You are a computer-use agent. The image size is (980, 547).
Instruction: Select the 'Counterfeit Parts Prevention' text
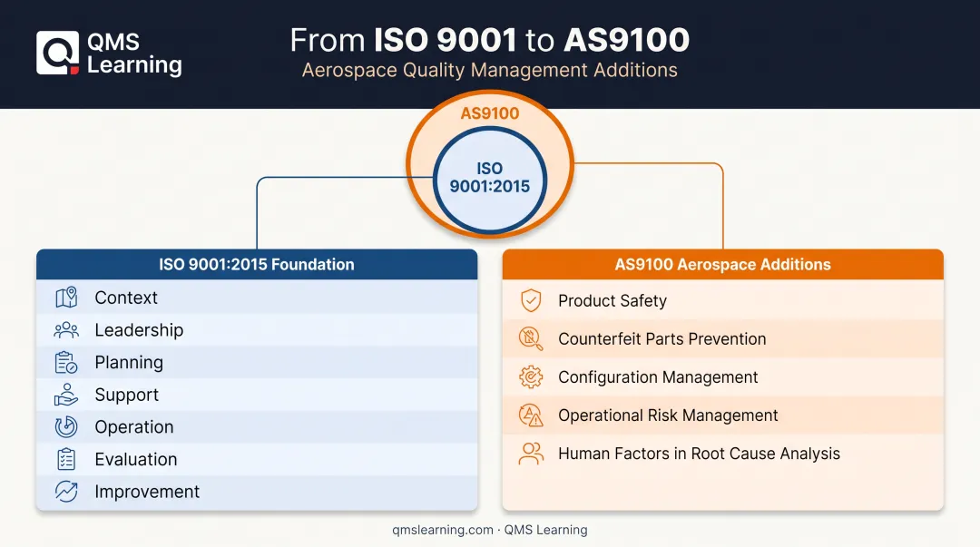[x=661, y=339]
